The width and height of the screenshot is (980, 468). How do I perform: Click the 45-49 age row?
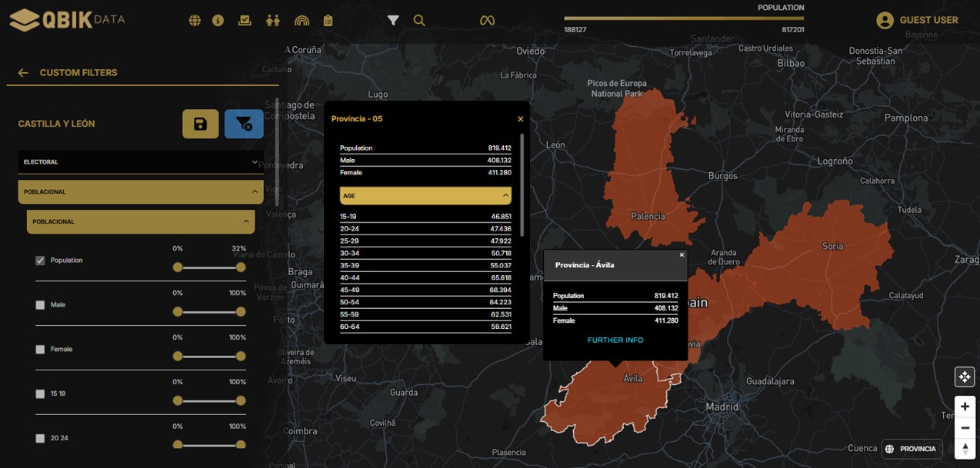[x=425, y=290]
